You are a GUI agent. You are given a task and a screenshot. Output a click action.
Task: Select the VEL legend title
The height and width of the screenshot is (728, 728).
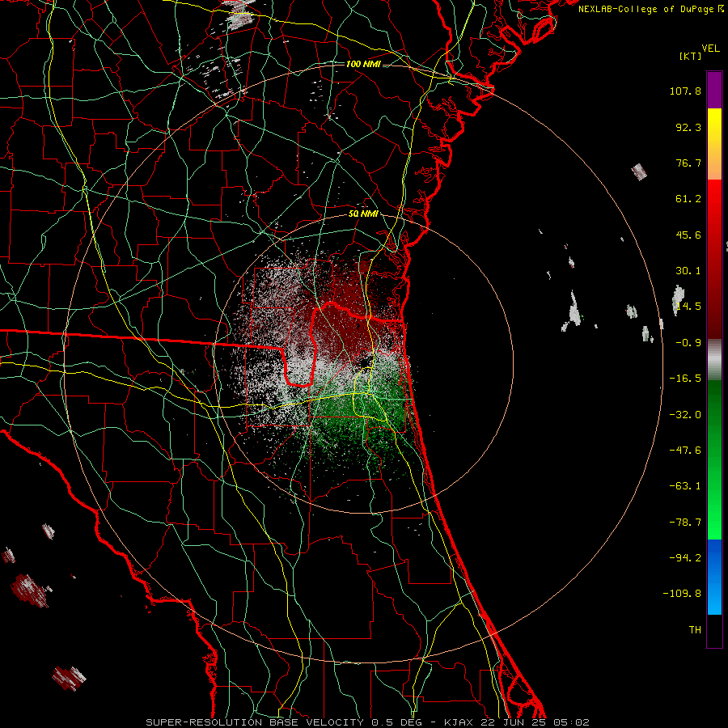(x=710, y=49)
